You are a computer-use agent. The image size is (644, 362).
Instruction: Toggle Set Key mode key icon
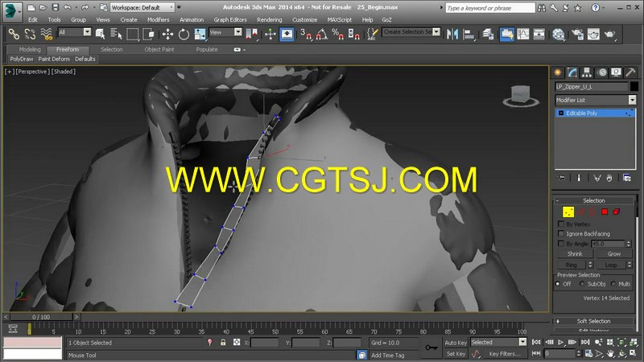(x=431, y=348)
